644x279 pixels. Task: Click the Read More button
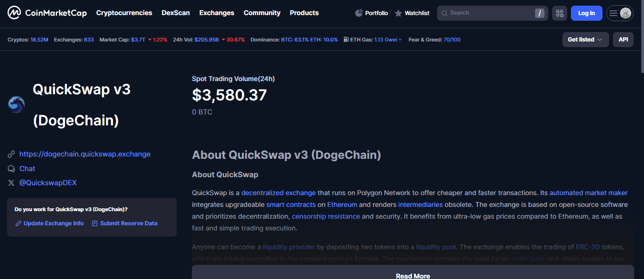click(x=413, y=272)
